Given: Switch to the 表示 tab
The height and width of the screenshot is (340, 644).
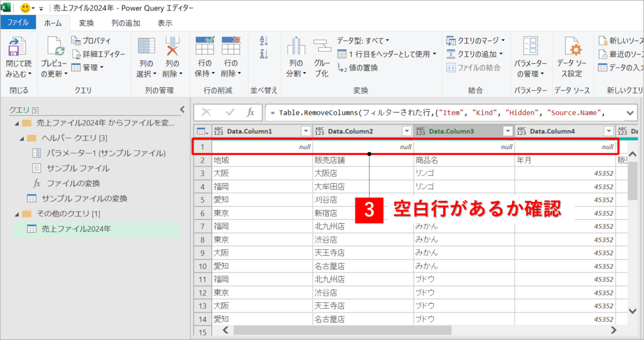Looking at the screenshot, I should (x=165, y=23).
